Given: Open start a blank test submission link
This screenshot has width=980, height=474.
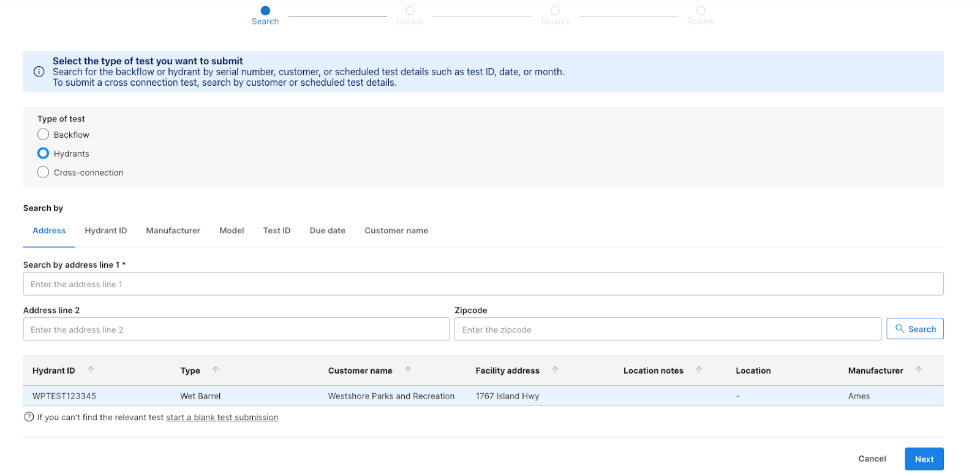Looking at the screenshot, I should point(222,418).
